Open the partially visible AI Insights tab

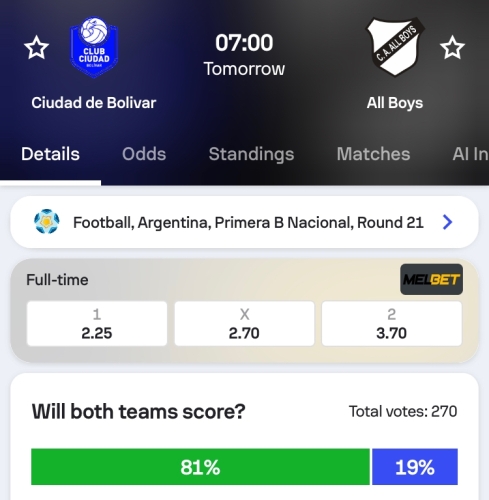pyautogui.click(x=470, y=154)
